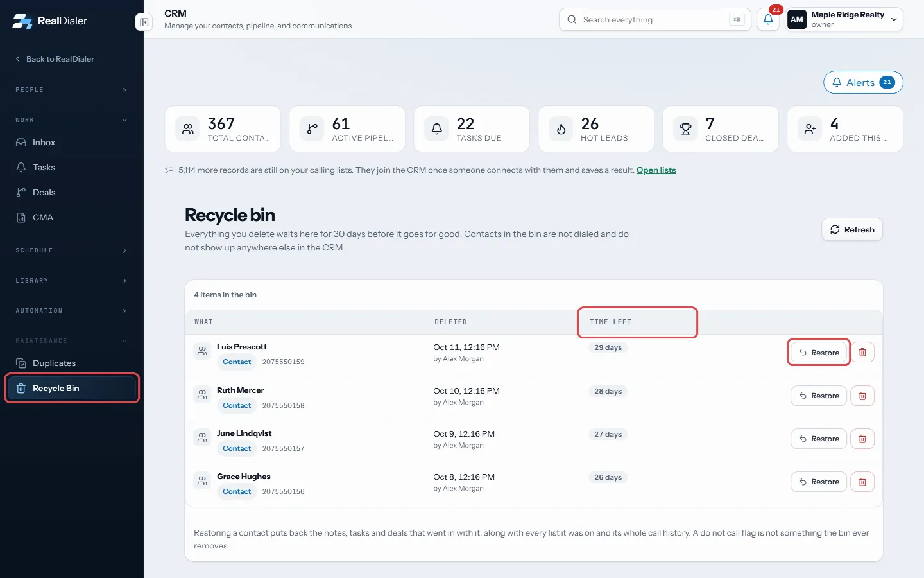Click the 7 Closed Deals card
The image size is (924, 578).
point(721,129)
